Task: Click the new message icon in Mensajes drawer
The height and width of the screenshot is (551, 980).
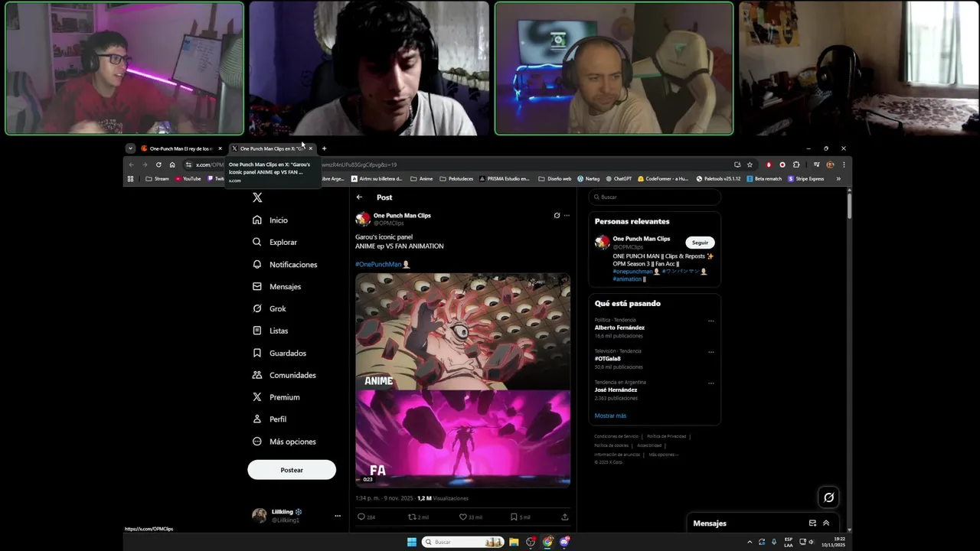Action: [812, 523]
